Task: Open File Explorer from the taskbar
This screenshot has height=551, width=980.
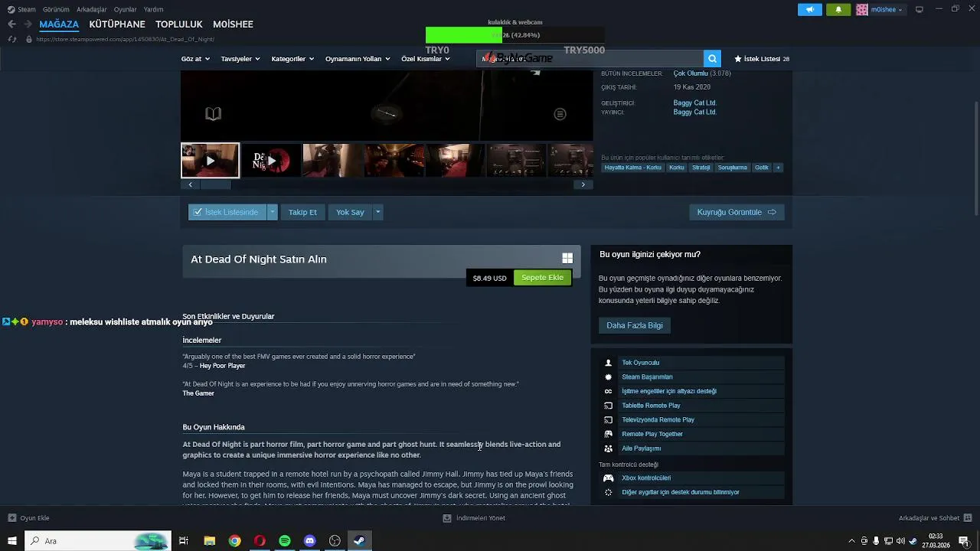Action: (x=210, y=541)
